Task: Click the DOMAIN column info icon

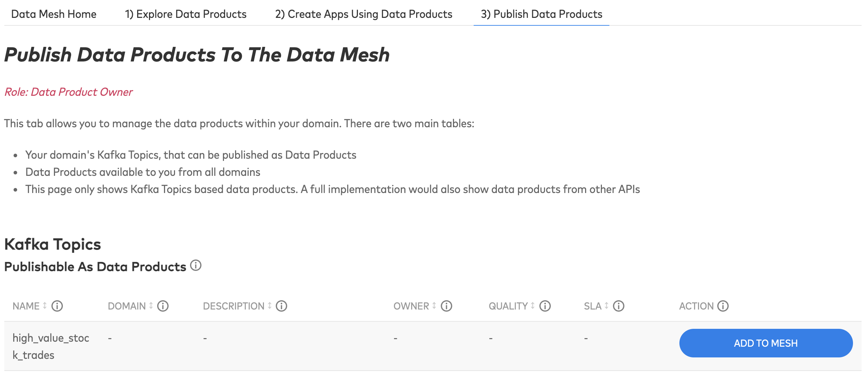Action: 163,306
